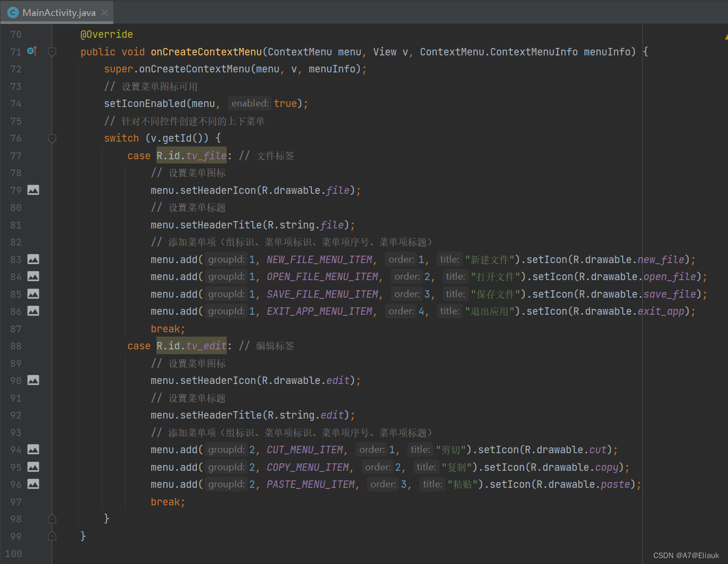Click the save_file drawable preview on line 85
The height and width of the screenshot is (564, 728).
point(33,293)
